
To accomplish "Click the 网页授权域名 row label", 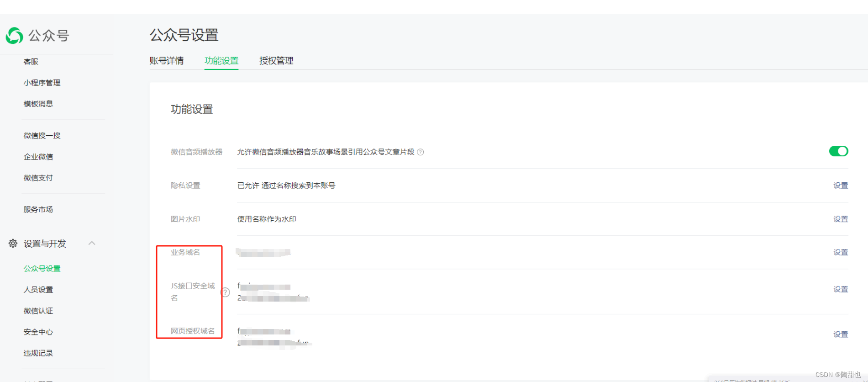I will 193,331.
